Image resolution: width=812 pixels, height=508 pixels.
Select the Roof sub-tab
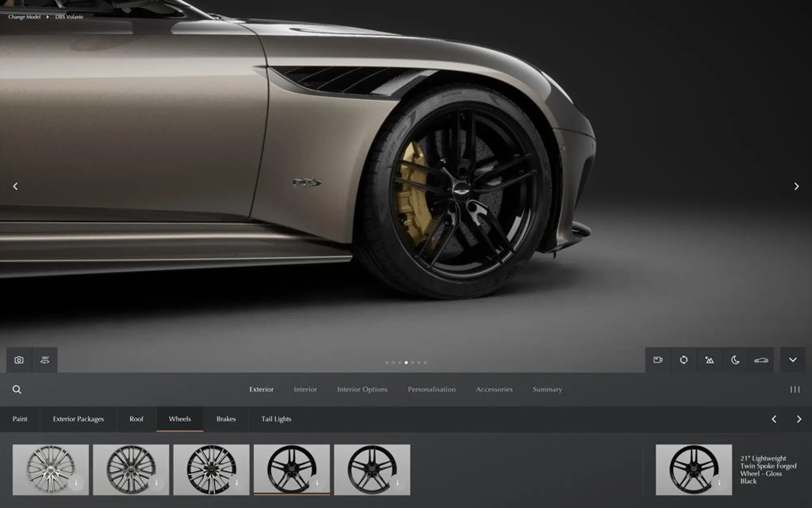pyautogui.click(x=136, y=419)
